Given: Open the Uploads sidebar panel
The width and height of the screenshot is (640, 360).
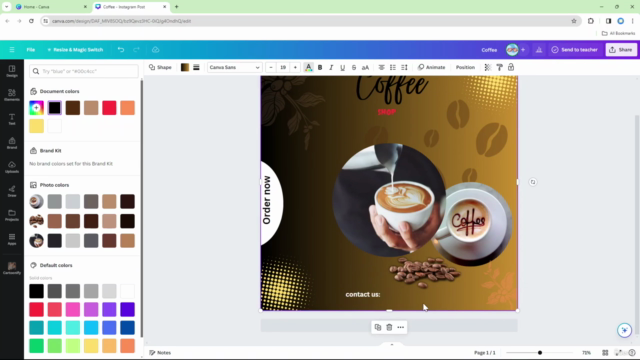Looking at the screenshot, I should coord(12,167).
